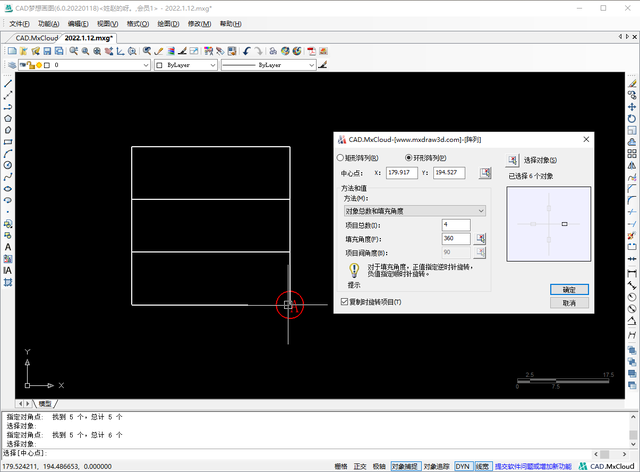Select the Move tool in right toolbar
Viewport: 640px width, 472px height.
tap(632, 107)
